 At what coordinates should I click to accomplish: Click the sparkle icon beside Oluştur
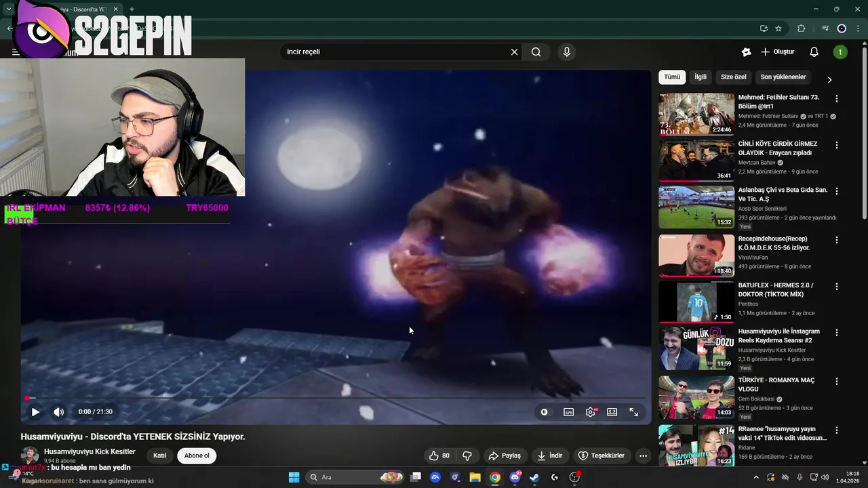coord(746,52)
